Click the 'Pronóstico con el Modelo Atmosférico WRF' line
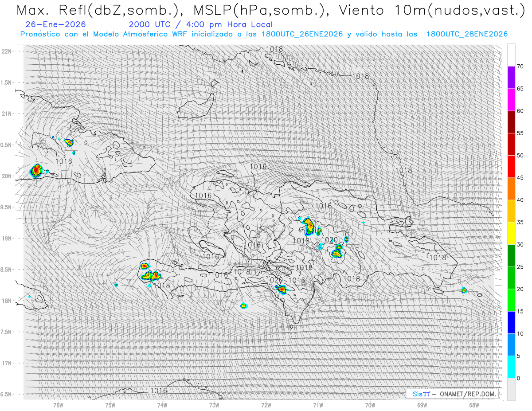The image size is (532, 411). point(264,34)
